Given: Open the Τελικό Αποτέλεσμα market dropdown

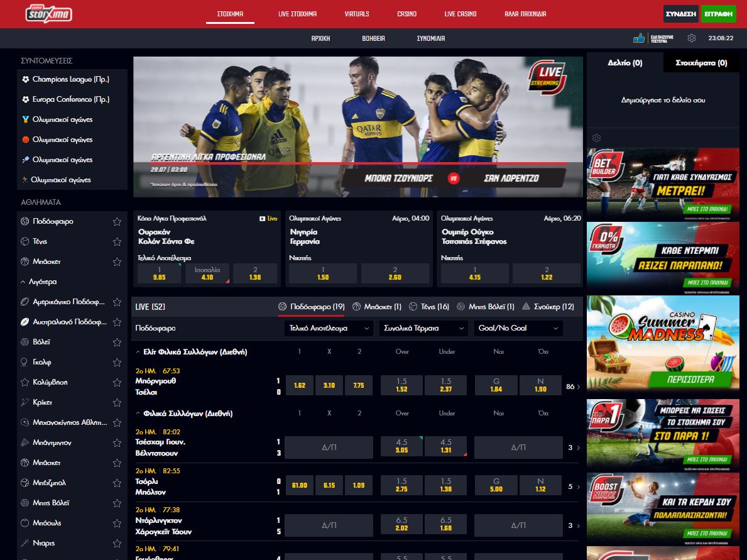Looking at the screenshot, I should click(330, 328).
